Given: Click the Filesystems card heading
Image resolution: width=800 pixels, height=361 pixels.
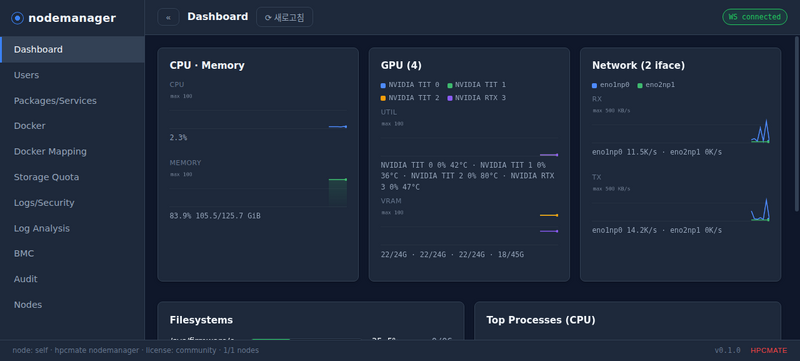Looking at the screenshot, I should pos(201,320).
